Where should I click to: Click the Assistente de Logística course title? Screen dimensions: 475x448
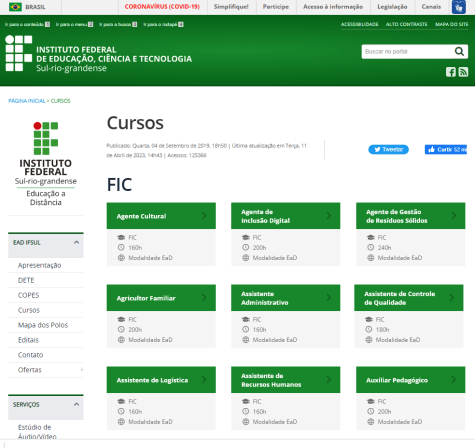coord(152,380)
